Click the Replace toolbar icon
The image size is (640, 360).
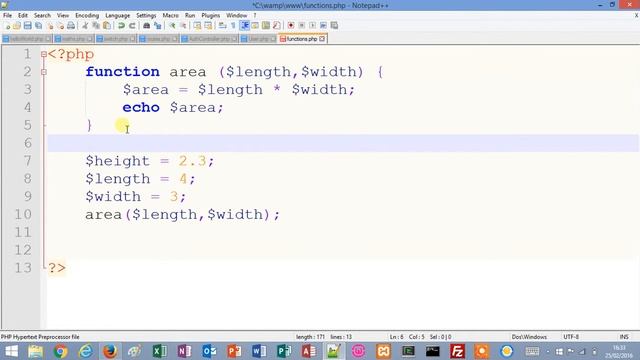[157, 26]
